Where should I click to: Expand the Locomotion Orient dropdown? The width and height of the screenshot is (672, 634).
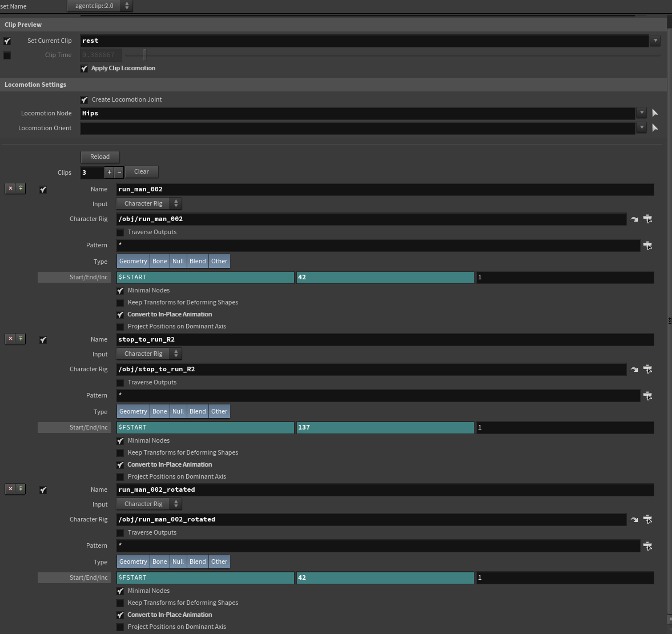point(641,128)
